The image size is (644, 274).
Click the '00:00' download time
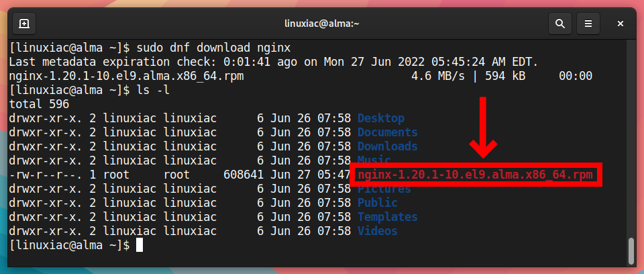click(x=576, y=76)
